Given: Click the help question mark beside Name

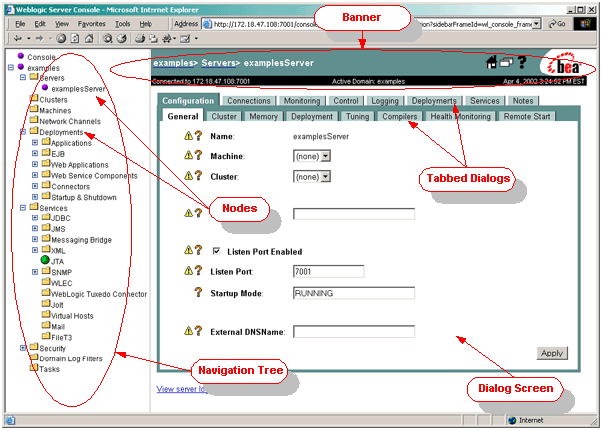Looking at the screenshot, I should [x=198, y=135].
